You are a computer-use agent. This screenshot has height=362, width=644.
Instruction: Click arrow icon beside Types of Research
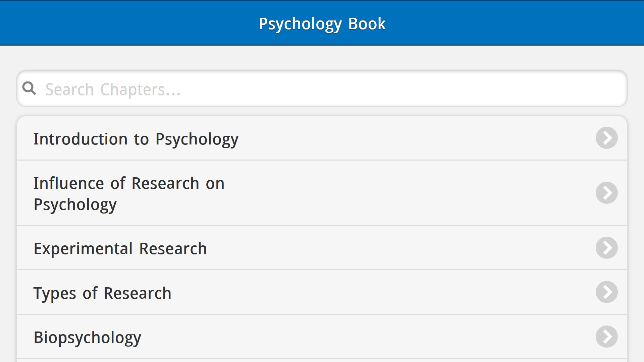point(606,292)
